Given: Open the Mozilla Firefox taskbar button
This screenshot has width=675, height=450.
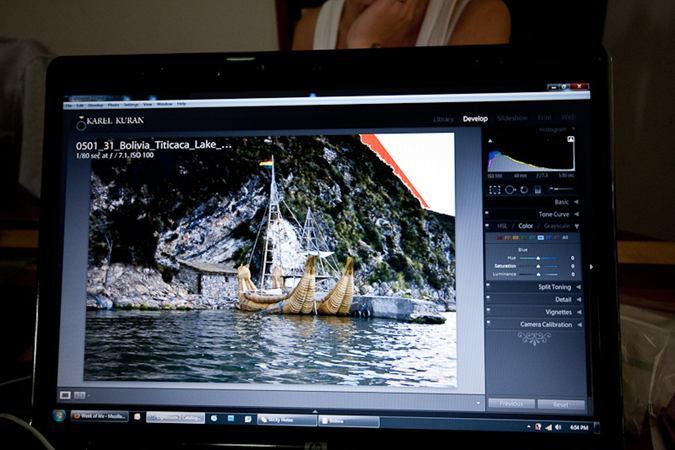Looking at the screenshot, I should click(x=99, y=416).
